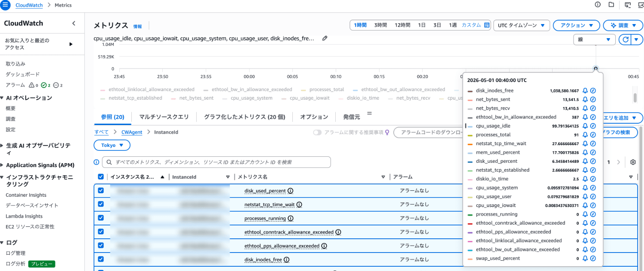Collapse the CloudWatch sidebar chevron
644x271 pixels.
[x=73, y=23]
